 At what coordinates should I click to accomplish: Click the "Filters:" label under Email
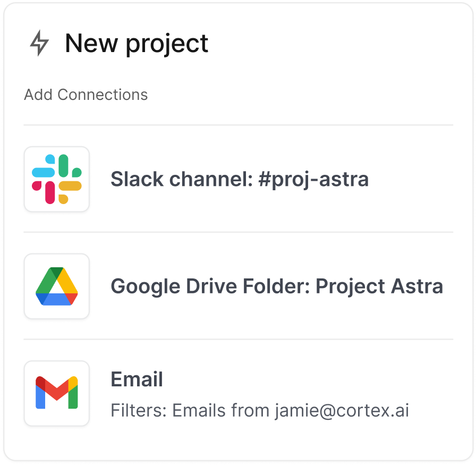139,410
